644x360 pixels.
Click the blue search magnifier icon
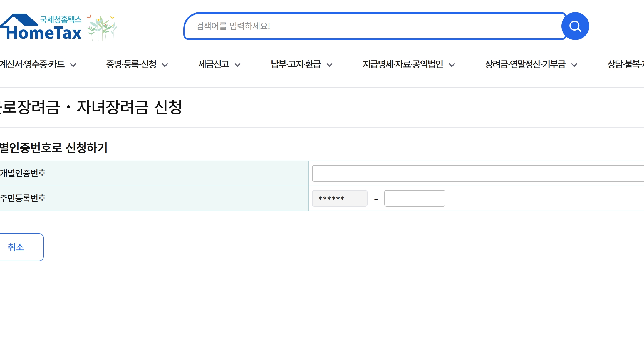pos(575,26)
